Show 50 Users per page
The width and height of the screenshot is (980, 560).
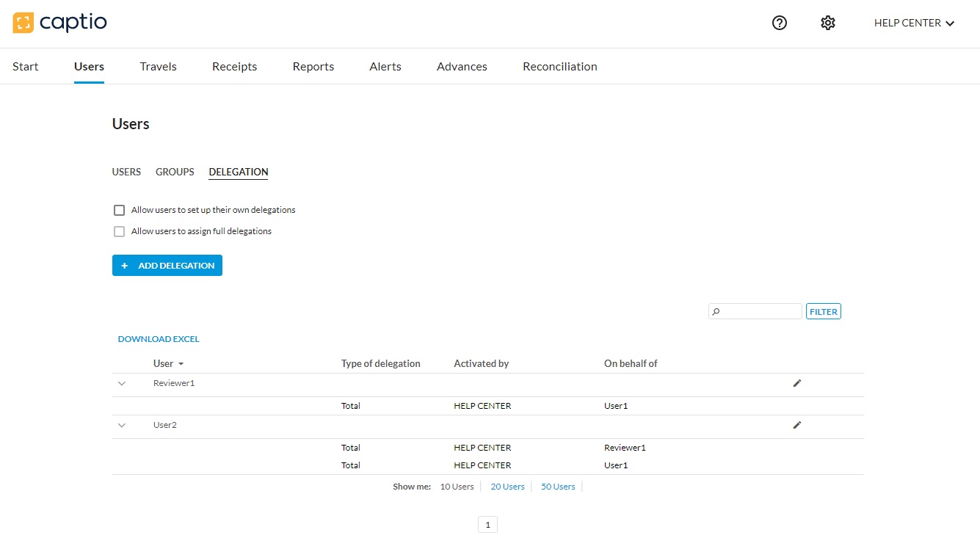(558, 487)
